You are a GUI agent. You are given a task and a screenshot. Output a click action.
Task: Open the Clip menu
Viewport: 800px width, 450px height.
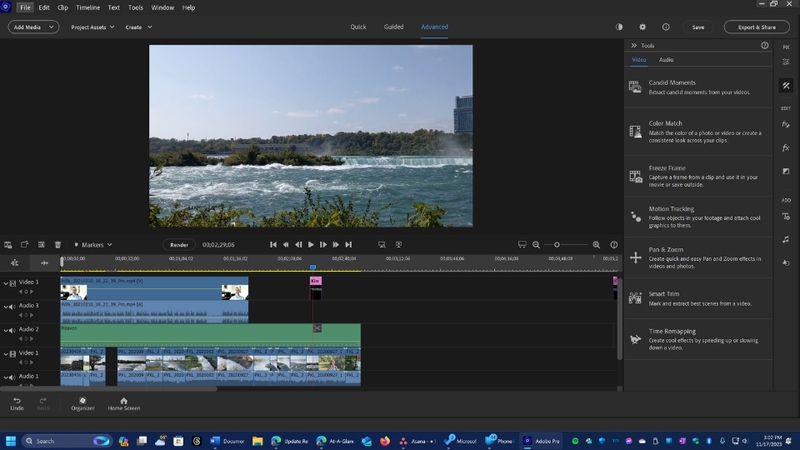tap(63, 8)
